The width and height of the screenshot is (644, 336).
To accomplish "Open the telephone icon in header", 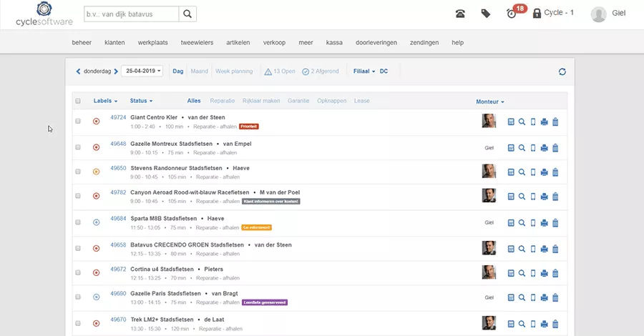I will 460,14.
